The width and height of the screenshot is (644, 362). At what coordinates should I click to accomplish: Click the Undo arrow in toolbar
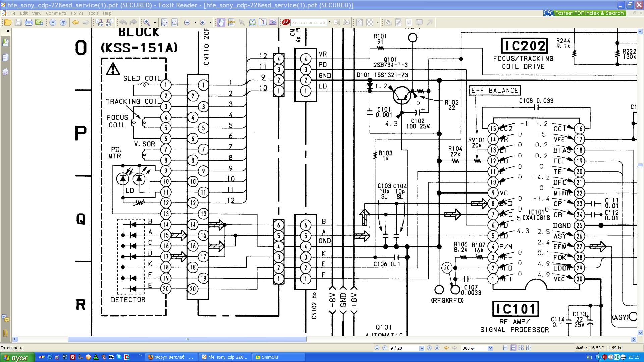[x=123, y=22]
